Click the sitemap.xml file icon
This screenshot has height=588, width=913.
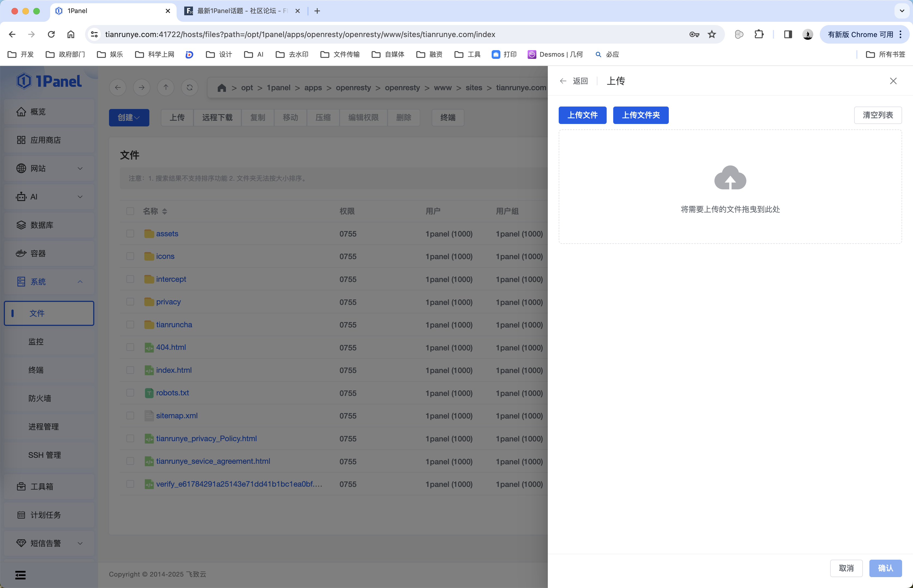coord(149,416)
